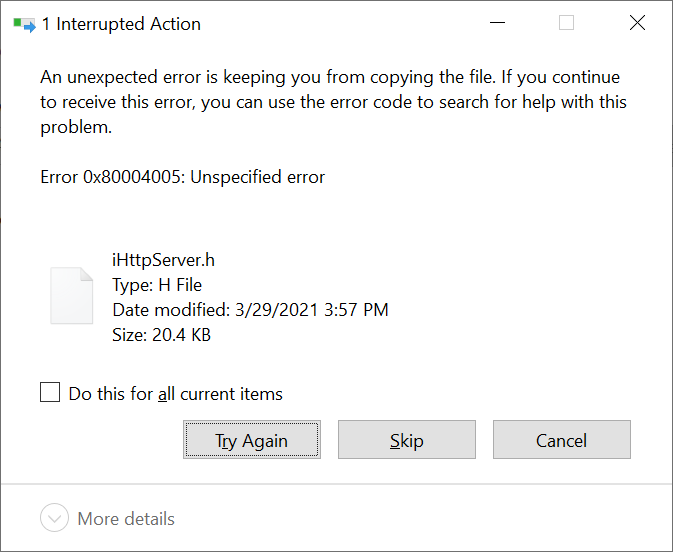This screenshot has height=552, width=673.
Task: Click the 'Do this for all current items' label
Action: coord(175,394)
